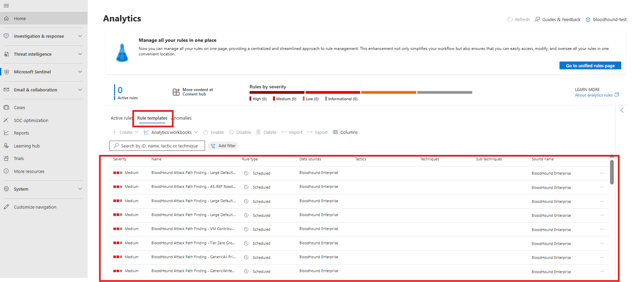Sort by the Name column header
This screenshot has width=644, height=282.
click(x=157, y=159)
